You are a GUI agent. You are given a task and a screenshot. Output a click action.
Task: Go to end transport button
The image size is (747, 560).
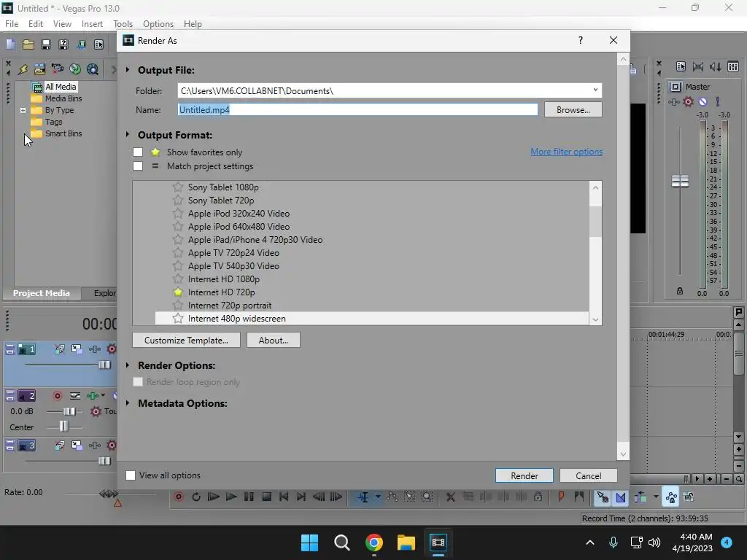pos(301,497)
